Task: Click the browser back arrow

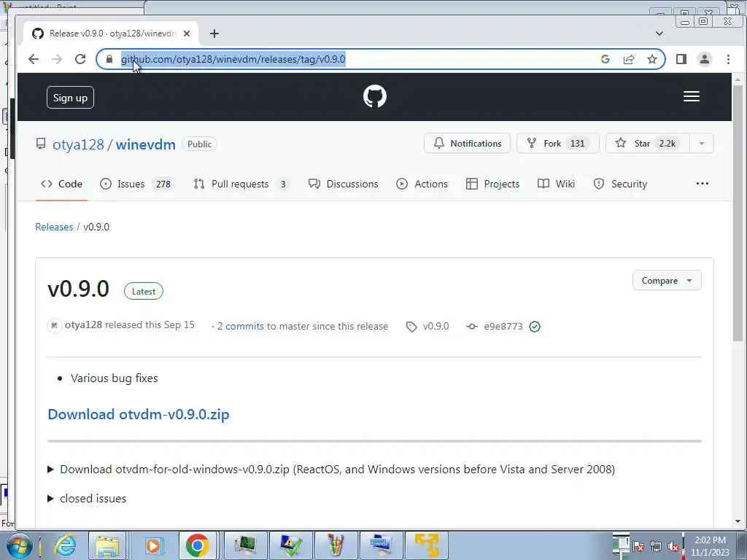Action: tap(34, 59)
